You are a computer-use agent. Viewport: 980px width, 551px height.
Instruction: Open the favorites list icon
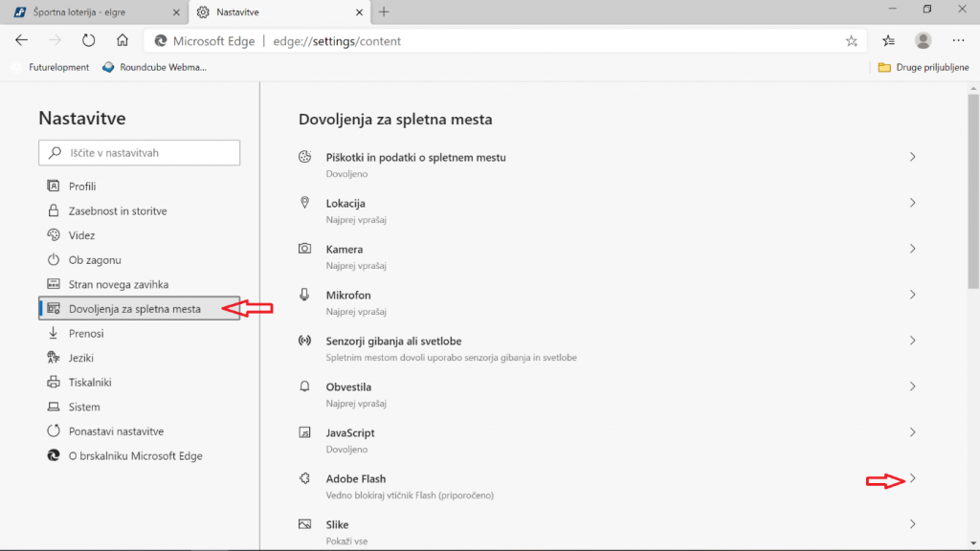pyautogui.click(x=888, y=41)
